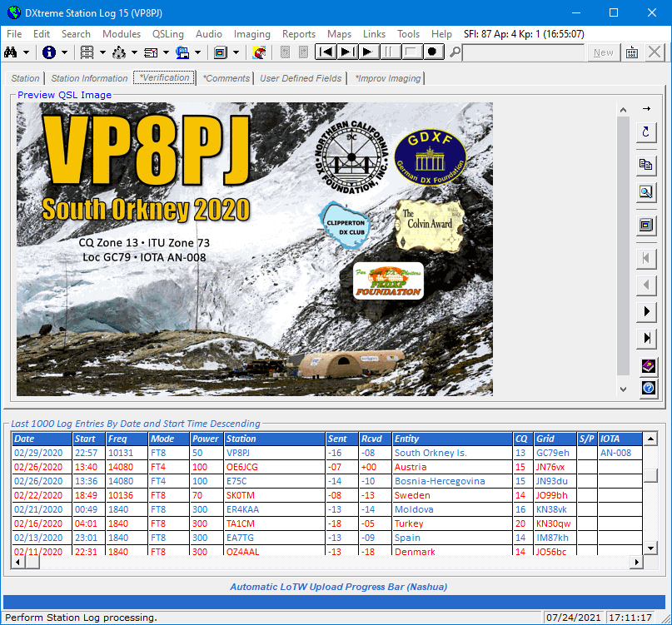Viewport: 672px width, 625px height.
Task: Click the audio record button
Action: pos(433,52)
